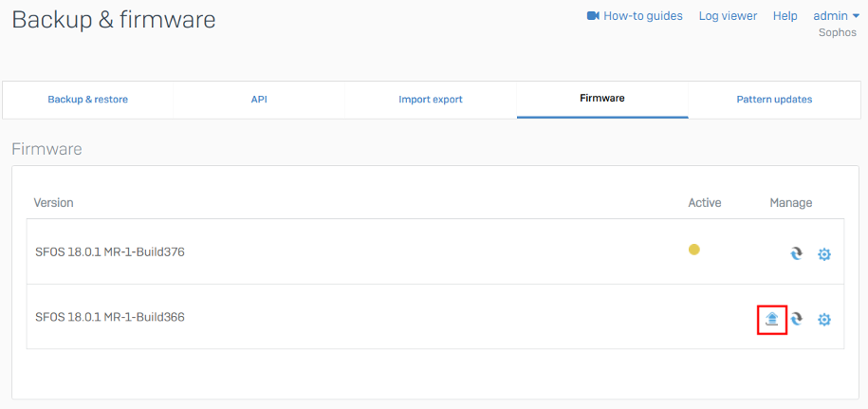Open the Pattern updates tab

pos(774,100)
